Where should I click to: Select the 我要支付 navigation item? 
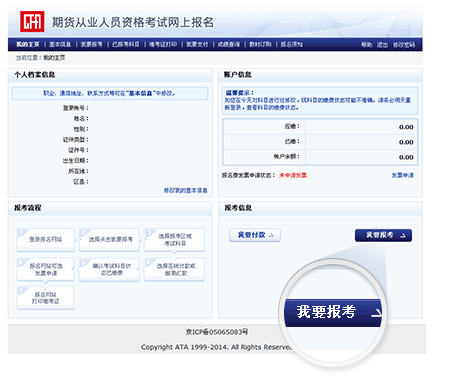(x=197, y=44)
